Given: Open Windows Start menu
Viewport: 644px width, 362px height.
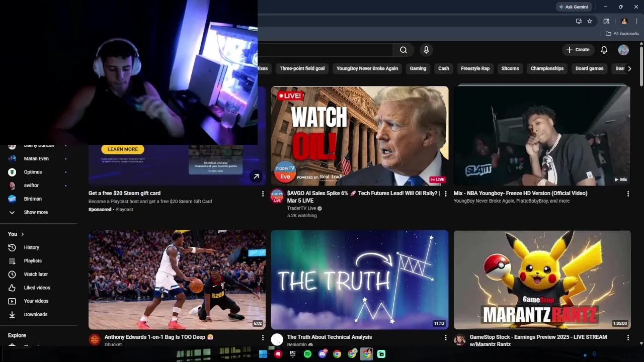Looking at the screenshot, I should 263,354.
